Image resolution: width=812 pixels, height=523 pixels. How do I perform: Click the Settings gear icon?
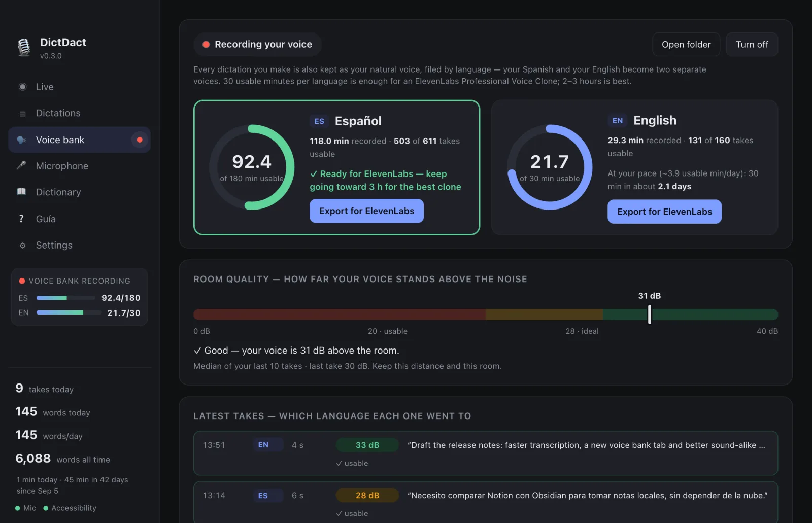(x=22, y=246)
